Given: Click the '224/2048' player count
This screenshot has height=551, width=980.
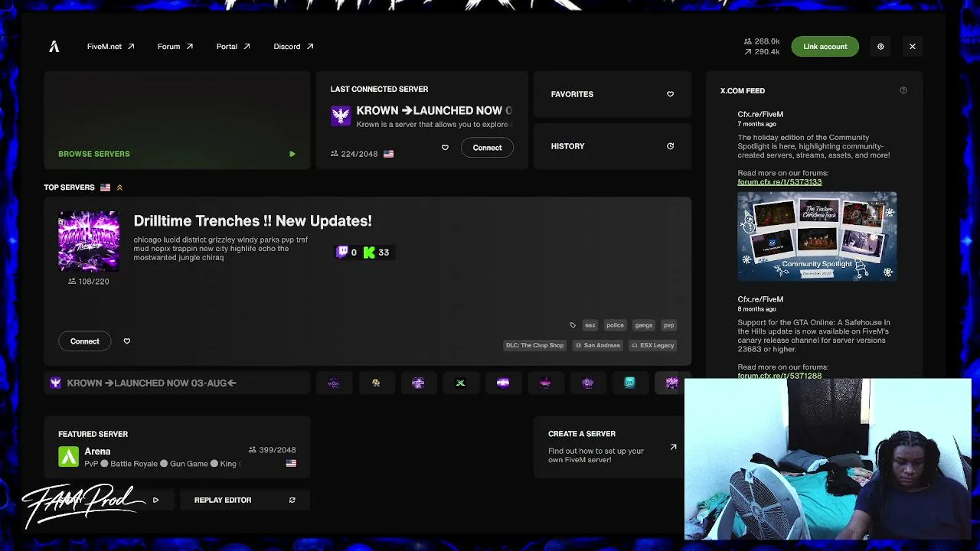Looking at the screenshot, I should pyautogui.click(x=354, y=154).
